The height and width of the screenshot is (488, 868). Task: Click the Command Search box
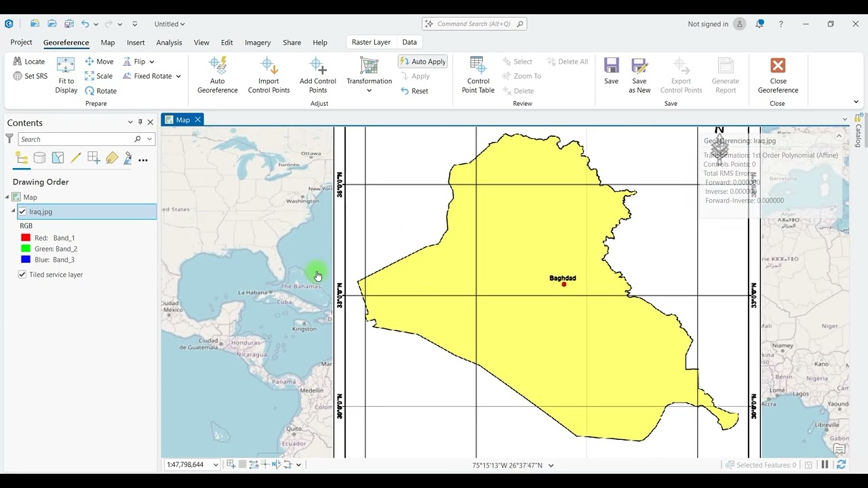tap(474, 24)
